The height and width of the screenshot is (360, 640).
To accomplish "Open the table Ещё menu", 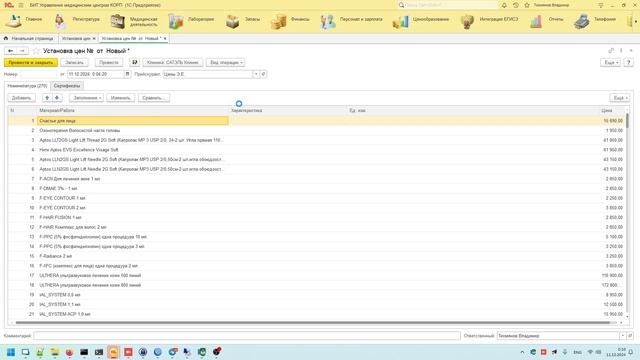I will coord(620,98).
